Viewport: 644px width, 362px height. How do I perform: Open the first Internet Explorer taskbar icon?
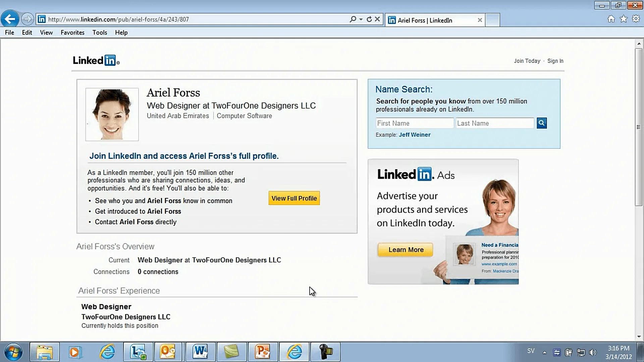point(107,352)
